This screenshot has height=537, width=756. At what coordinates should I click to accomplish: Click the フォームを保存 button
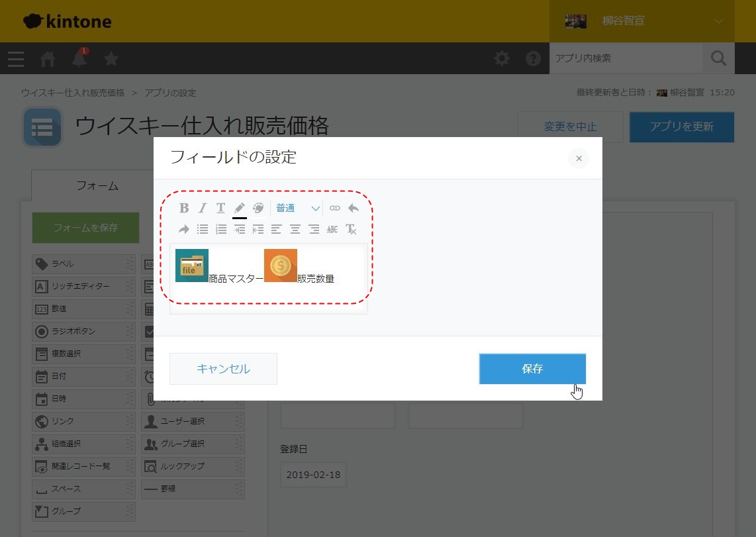click(86, 228)
